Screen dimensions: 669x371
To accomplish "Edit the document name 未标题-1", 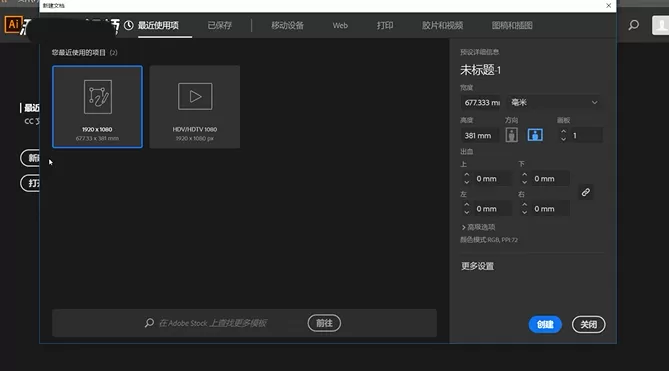I will (x=480, y=70).
